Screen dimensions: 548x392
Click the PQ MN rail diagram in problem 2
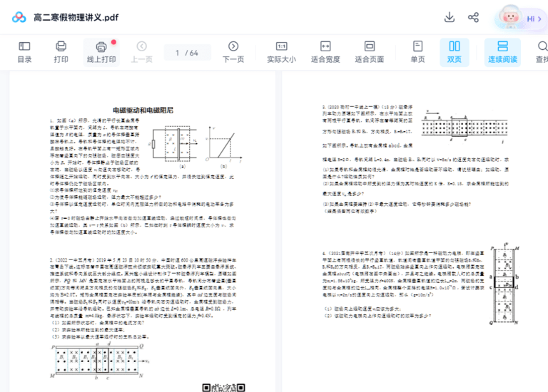point(100,361)
